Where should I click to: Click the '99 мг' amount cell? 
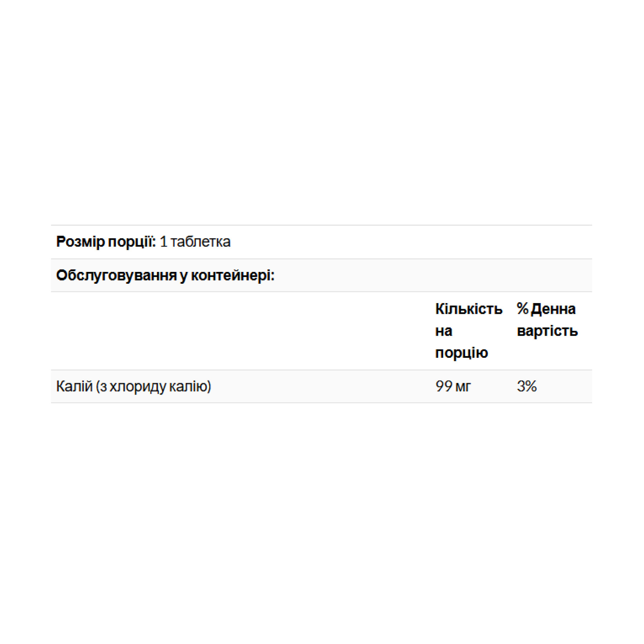point(453,386)
